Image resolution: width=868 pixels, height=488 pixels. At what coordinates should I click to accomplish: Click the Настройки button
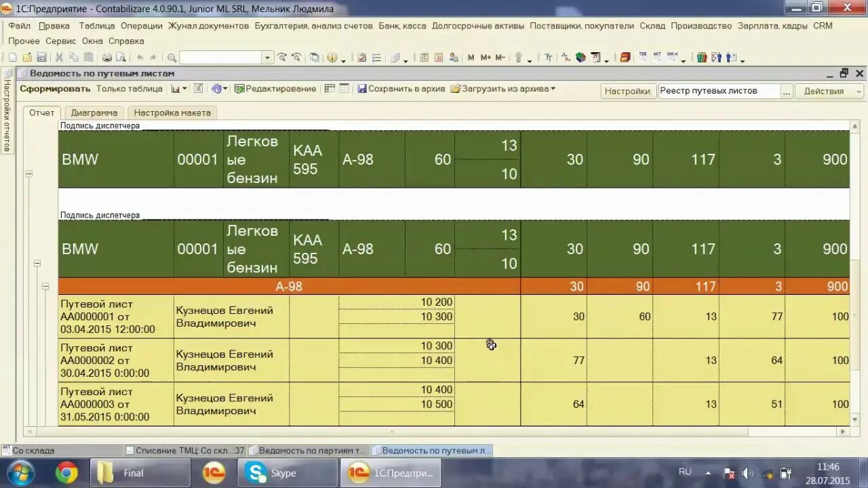coord(628,91)
